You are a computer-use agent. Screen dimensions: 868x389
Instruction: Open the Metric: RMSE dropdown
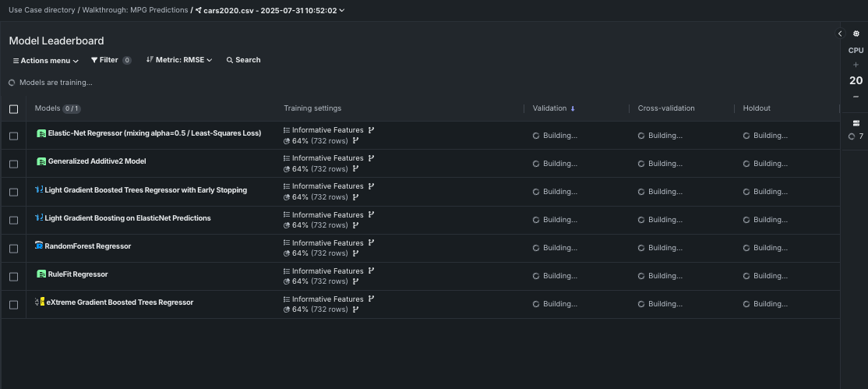point(179,60)
